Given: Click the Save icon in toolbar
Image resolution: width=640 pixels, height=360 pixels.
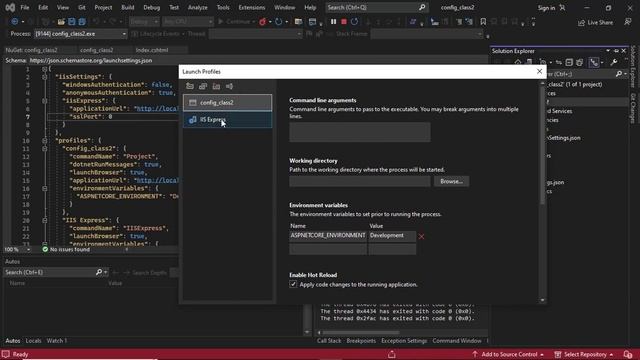Looking at the screenshot, I should coord(71,22).
